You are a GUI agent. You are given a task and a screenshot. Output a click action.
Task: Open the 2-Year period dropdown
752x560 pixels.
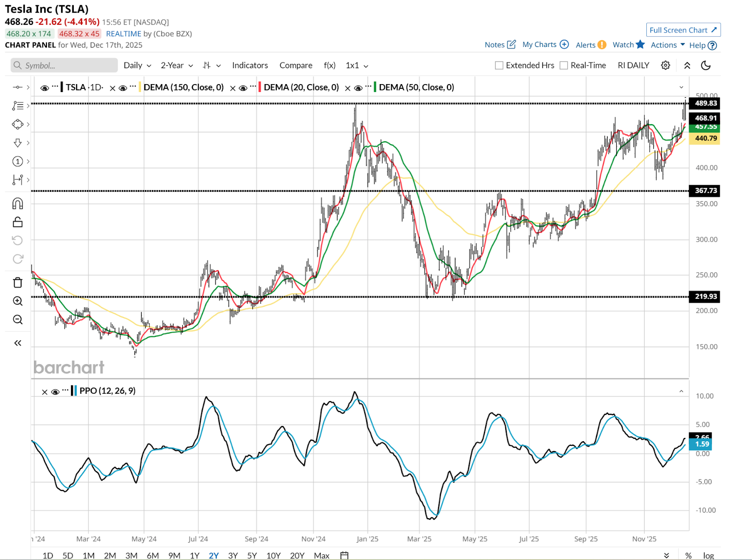pos(177,65)
